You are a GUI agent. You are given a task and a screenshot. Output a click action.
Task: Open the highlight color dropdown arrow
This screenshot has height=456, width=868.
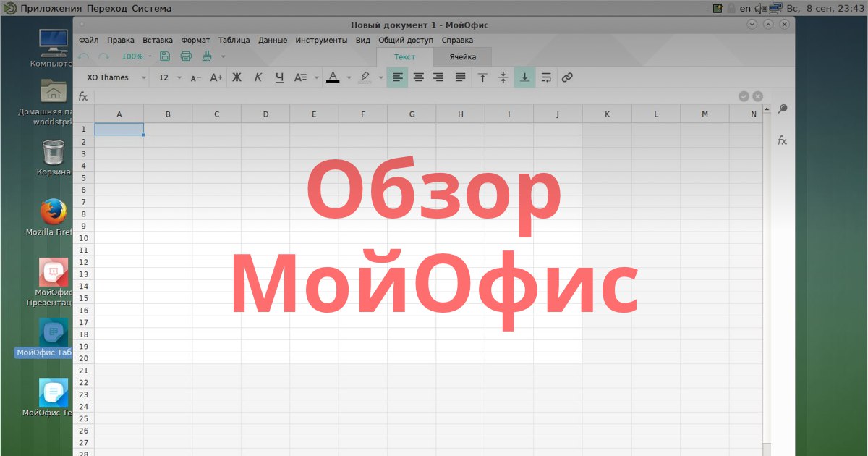pos(380,77)
